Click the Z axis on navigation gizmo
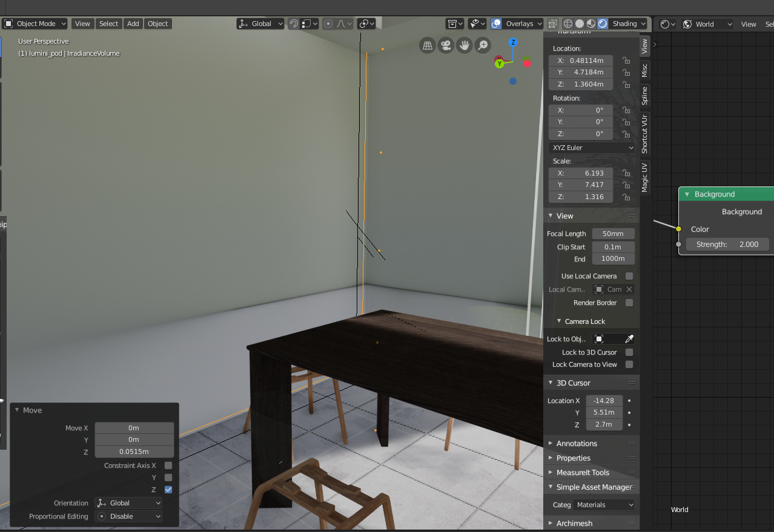 (513, 42)
